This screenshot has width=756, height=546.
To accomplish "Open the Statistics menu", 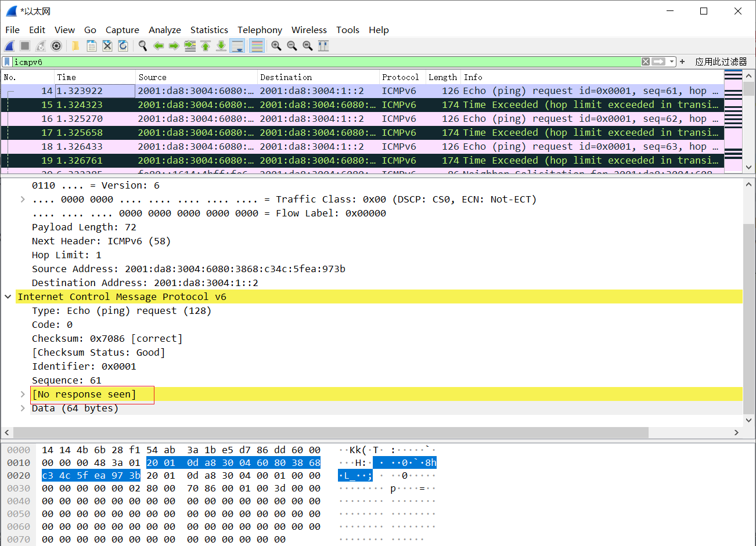I will 209,30.
